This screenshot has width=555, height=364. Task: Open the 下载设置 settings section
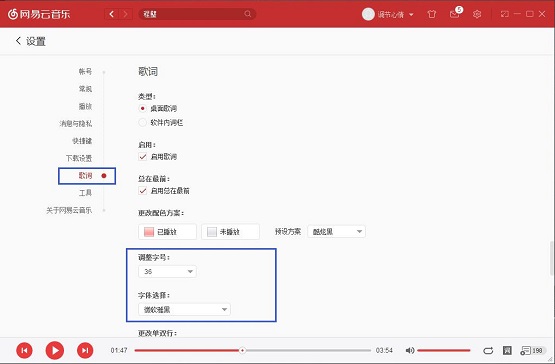tap(79, 158)
